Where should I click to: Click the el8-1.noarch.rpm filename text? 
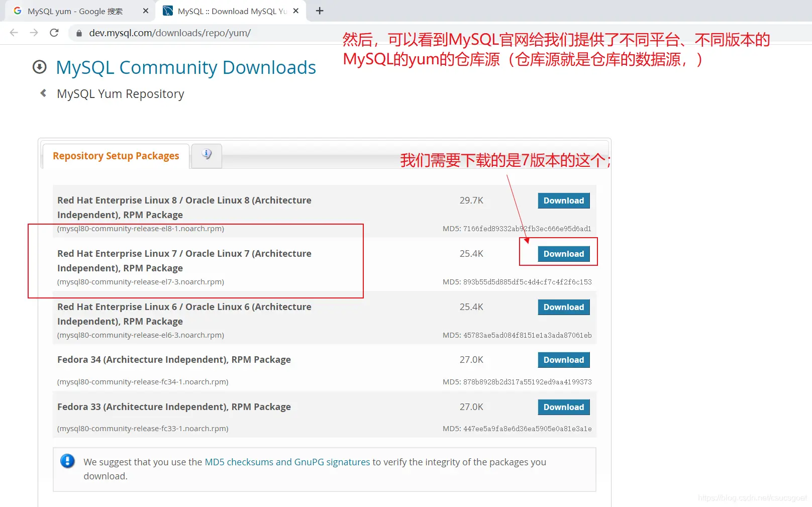pos(141,229)
